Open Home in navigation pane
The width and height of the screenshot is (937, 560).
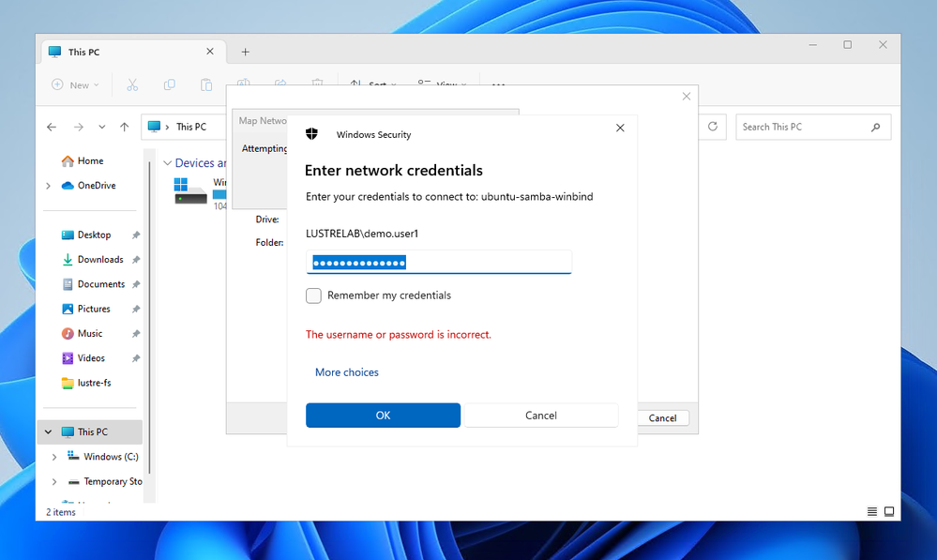tap(90, 160)
